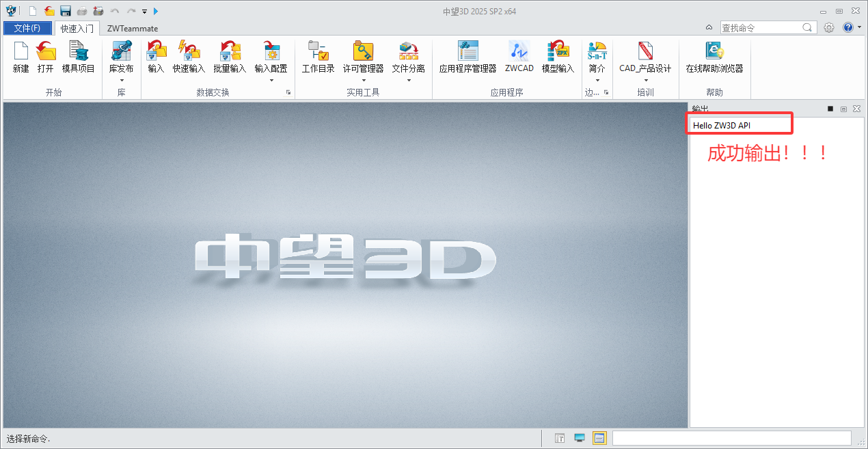Viewport: 868px width, 449px height.
Task: Click the new document icon in quick access toolbar
Action: pos(32,11)
